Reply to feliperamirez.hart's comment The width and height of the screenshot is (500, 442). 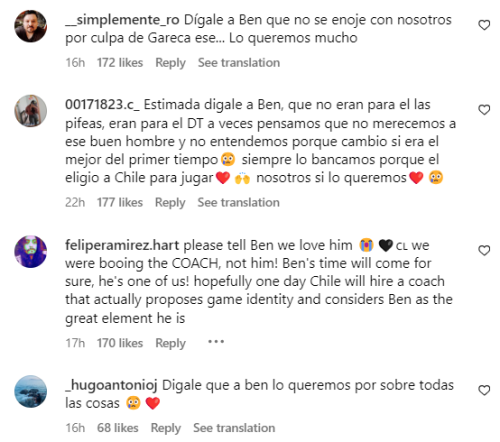point(170,343)
